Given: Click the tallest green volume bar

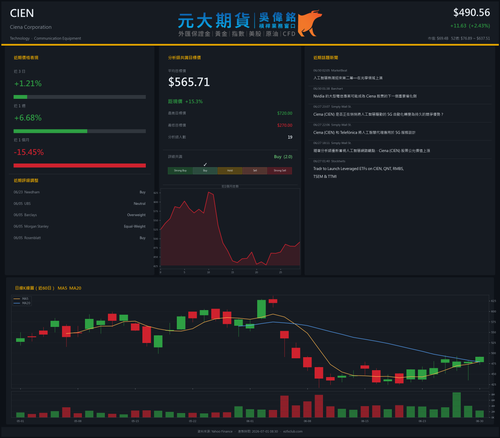Looking at the screenshot, I should click(457, 405).
